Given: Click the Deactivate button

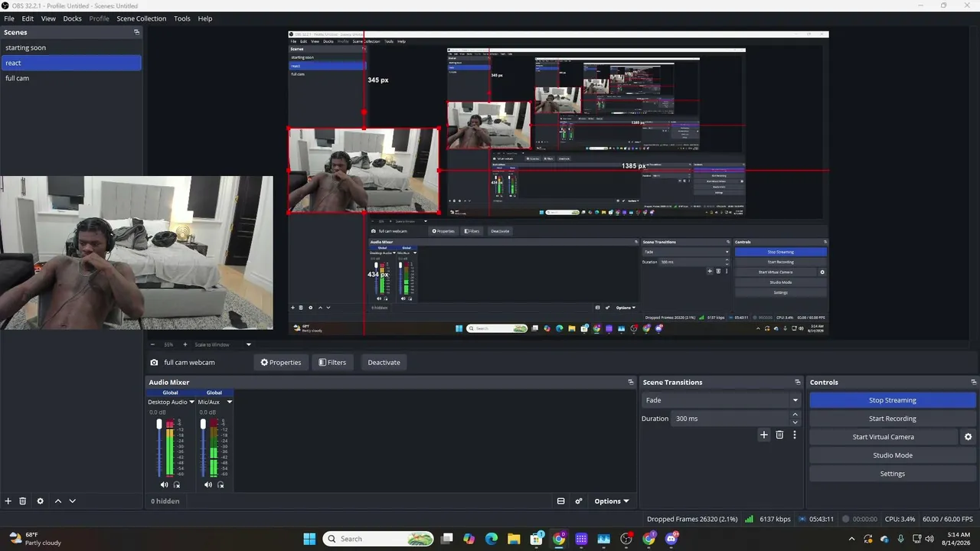Looking at the screenshot, I should (x=384, y=363).
